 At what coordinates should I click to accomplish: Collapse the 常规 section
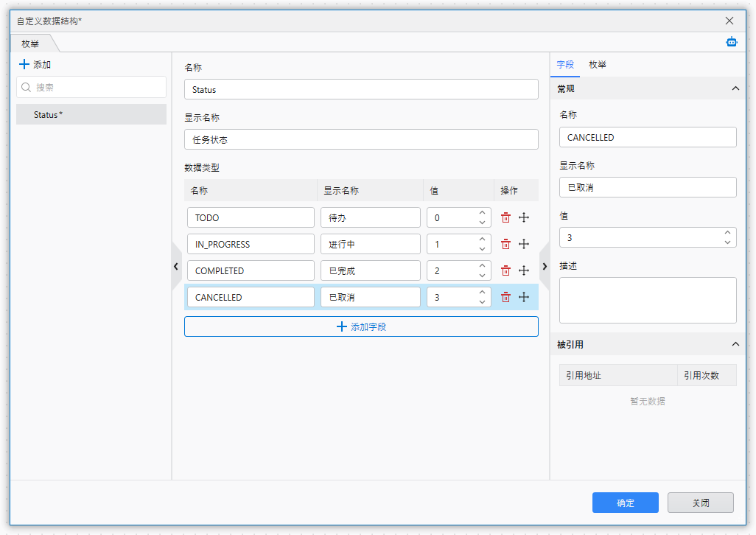tap(735, 88)
